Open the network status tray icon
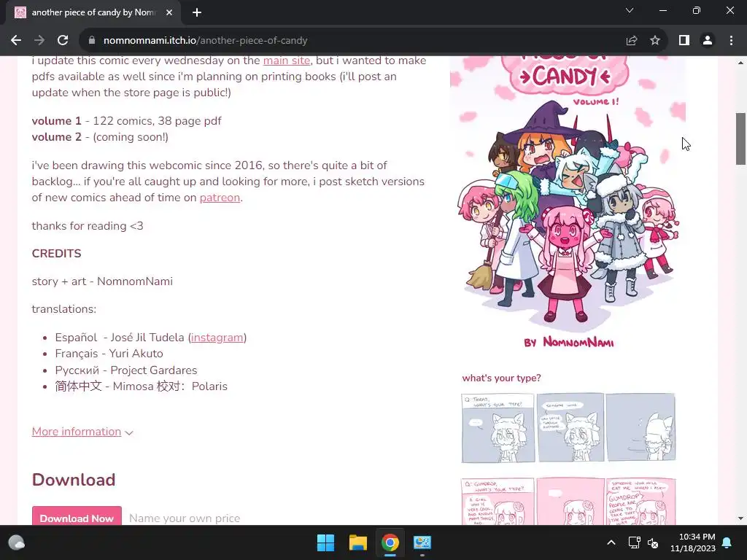 634,542
